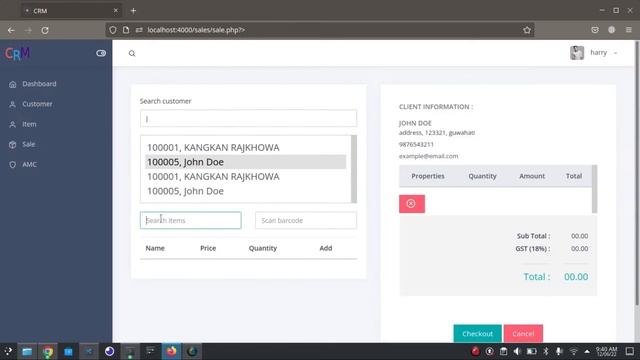Click the example@email.com client email
The height and width of the screenshot is (360, 640).
click(428, 156)
